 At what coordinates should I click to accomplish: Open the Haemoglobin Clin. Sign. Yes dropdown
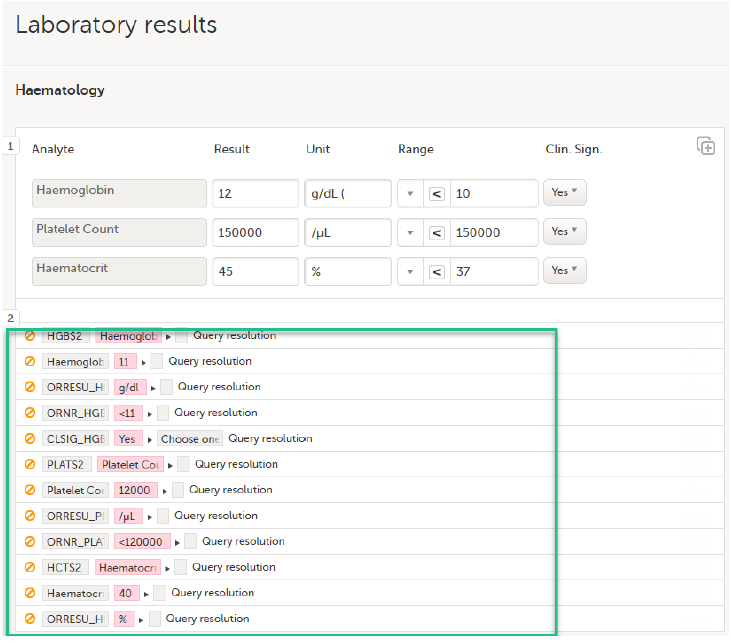pyautogui.click(x=564, y=193)
